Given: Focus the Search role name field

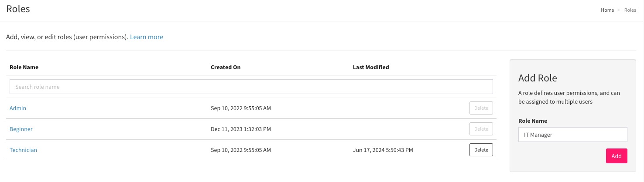Looking at the screenshot, I should click(x=251, y=87).
